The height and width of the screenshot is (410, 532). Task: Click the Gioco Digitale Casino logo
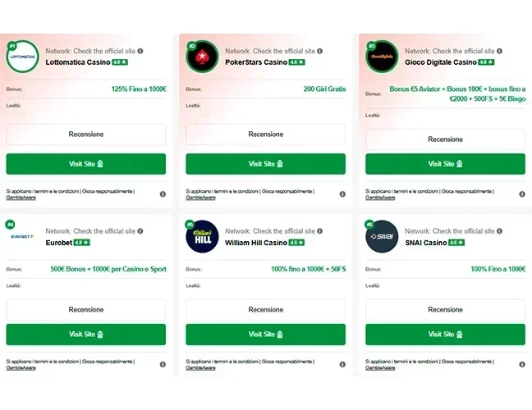(x=382, y=57)
